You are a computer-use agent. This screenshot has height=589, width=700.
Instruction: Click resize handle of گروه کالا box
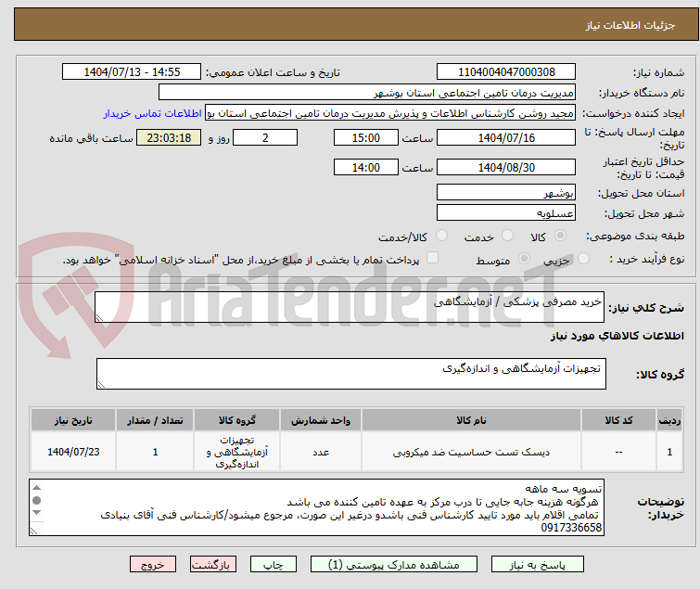tap(101, 385)
